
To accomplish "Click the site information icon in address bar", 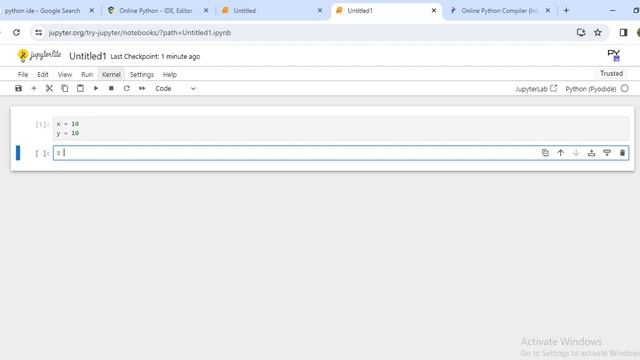I will [x=38, y=32].
